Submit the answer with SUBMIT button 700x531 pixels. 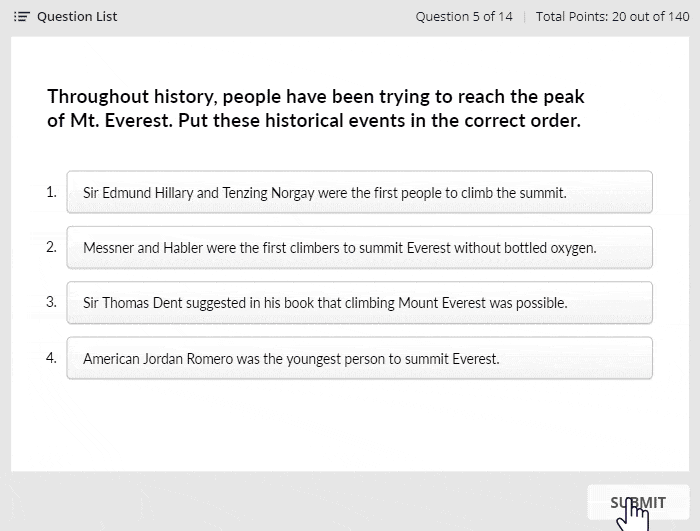pyautogui.click(x=638, y=502)
